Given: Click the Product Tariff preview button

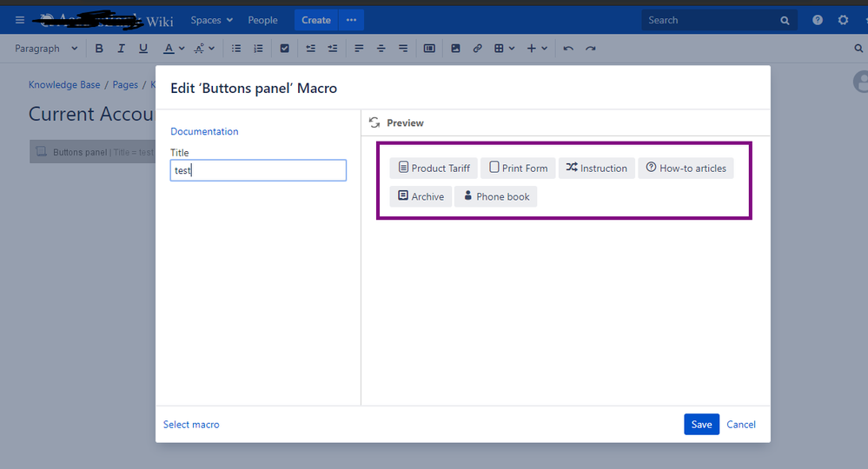Looking at the screenshot, I should point(434,168).
